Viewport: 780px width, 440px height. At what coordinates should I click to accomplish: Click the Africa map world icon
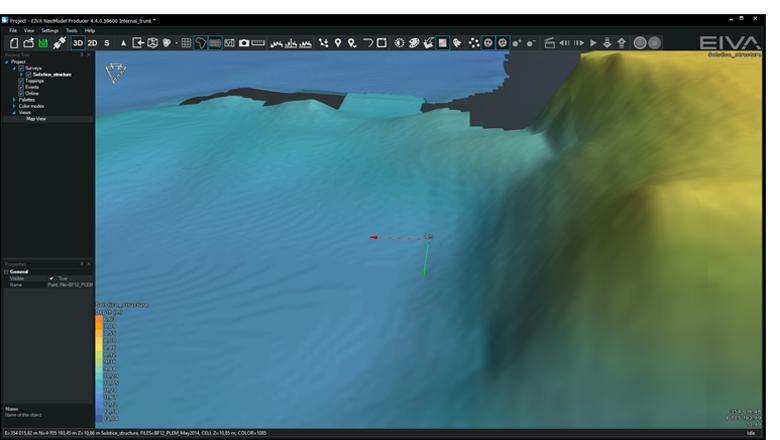[200, 43]
